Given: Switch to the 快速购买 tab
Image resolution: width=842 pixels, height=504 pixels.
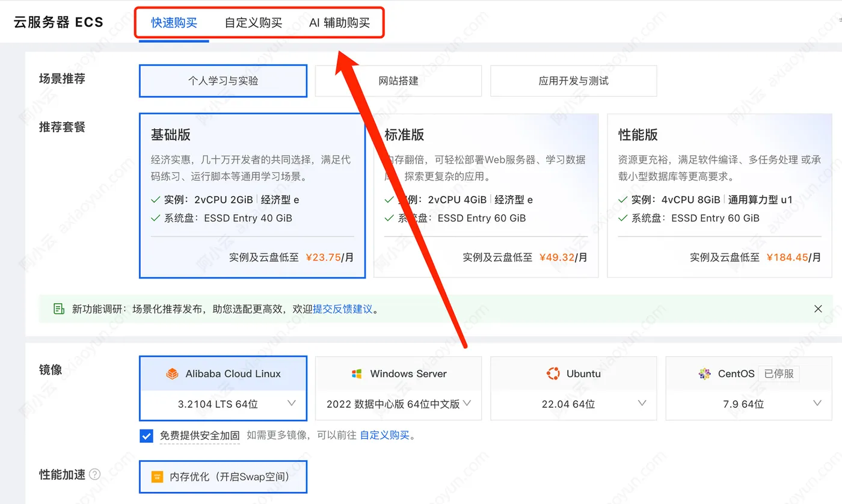Looking at the screenshot, I should [x=174, y=23].
